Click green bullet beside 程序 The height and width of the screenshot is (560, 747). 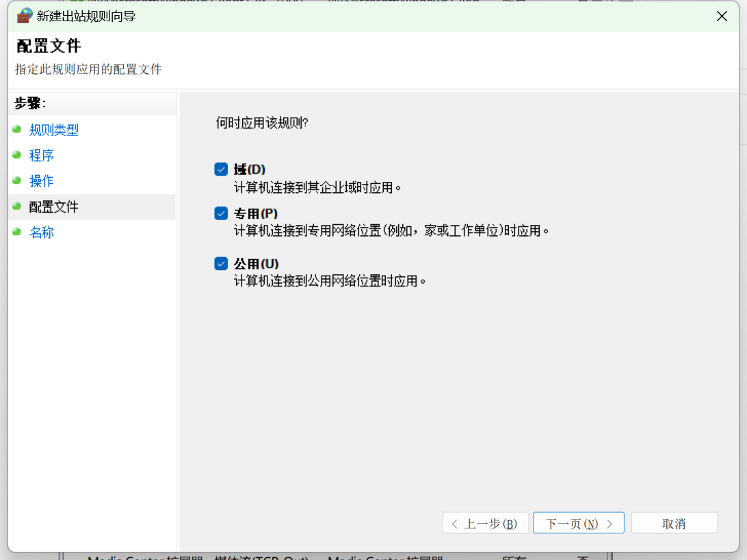coord(16,155)
